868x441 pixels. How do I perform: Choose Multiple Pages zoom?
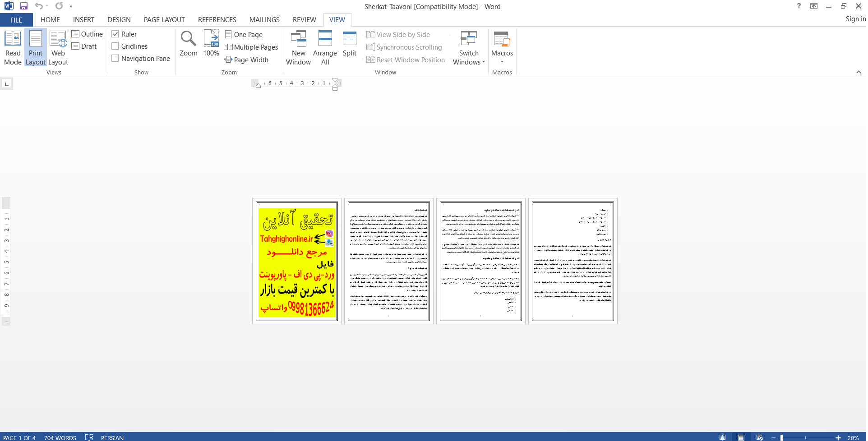point(251,47)
